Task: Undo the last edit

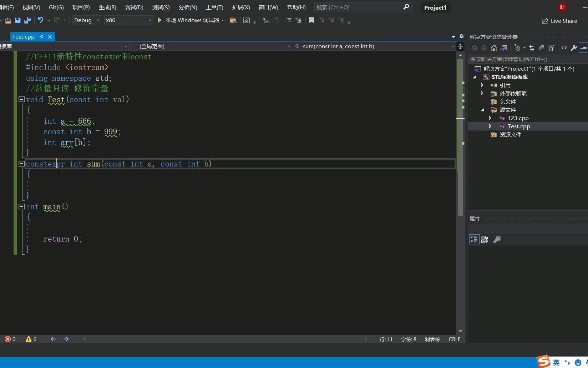Action: coord(40,20)
